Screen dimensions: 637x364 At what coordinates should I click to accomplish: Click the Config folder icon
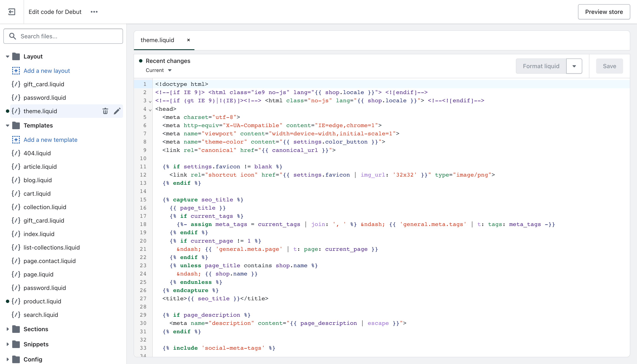[x=16, y=360]
